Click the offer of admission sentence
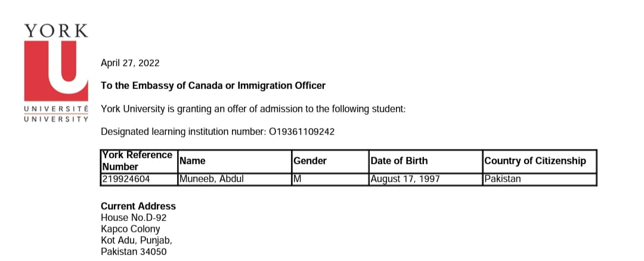 click(x=253, y=109)
